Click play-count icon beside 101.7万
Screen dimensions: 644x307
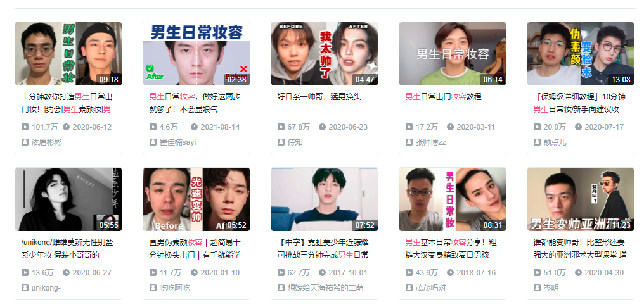[x=25, y=127]
